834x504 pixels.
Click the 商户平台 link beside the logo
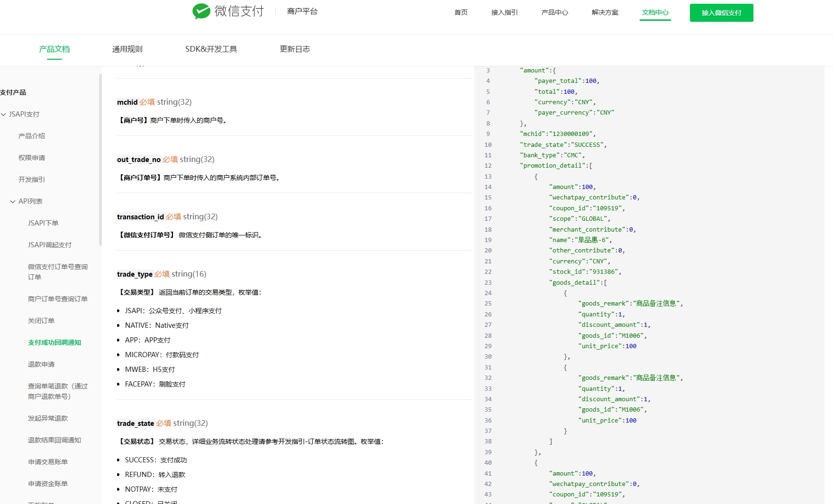[x=302, y=11]
